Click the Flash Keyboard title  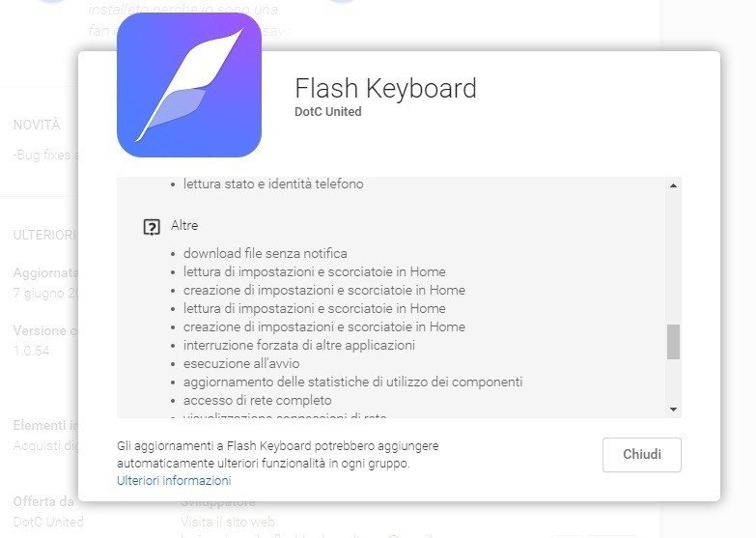pos(385,88)
